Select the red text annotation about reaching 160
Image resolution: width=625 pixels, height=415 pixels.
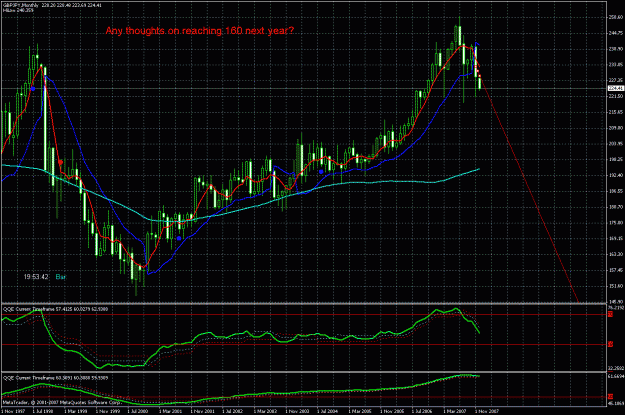coord(200,31)
